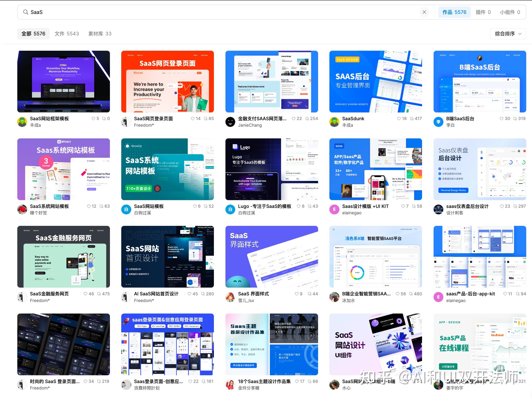Clear the SaaS search text

[424, 12]
